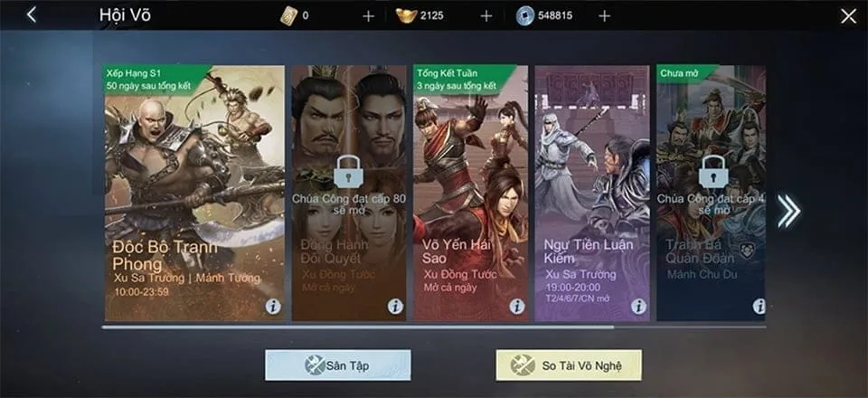Screen dimensions: 868x398
Task: Add gold ingots via plus next to 2125
Action: pos(486,16)
